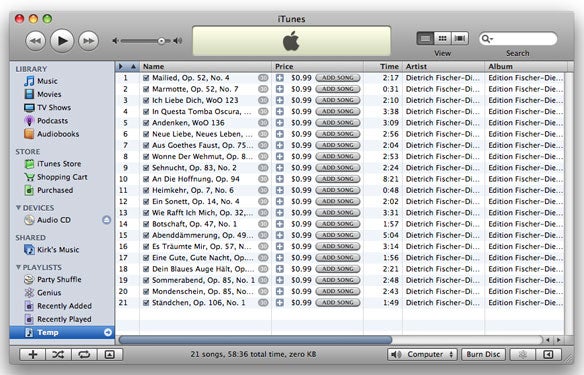Click the horizontal scrollbar thumb
The width and height of the screenshot is (584, 375).
(x=255, y=340)
